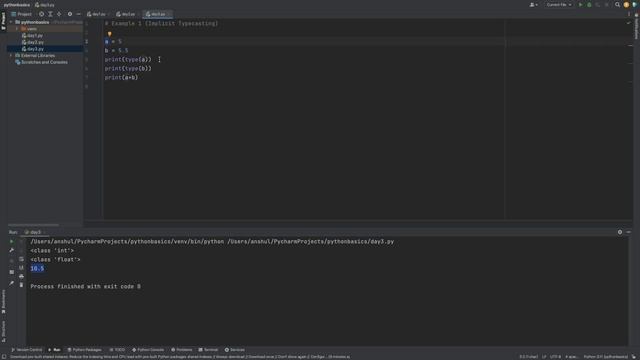Collapse the pythonbasics root folder
Screen dimensions: 640x360
(11, 22)
